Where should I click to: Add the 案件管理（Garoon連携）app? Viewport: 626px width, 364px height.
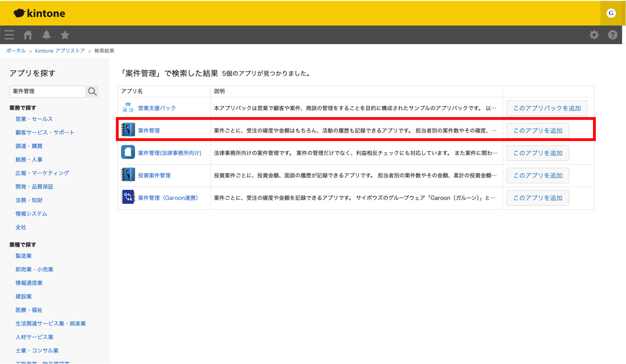tap(538, 198)
